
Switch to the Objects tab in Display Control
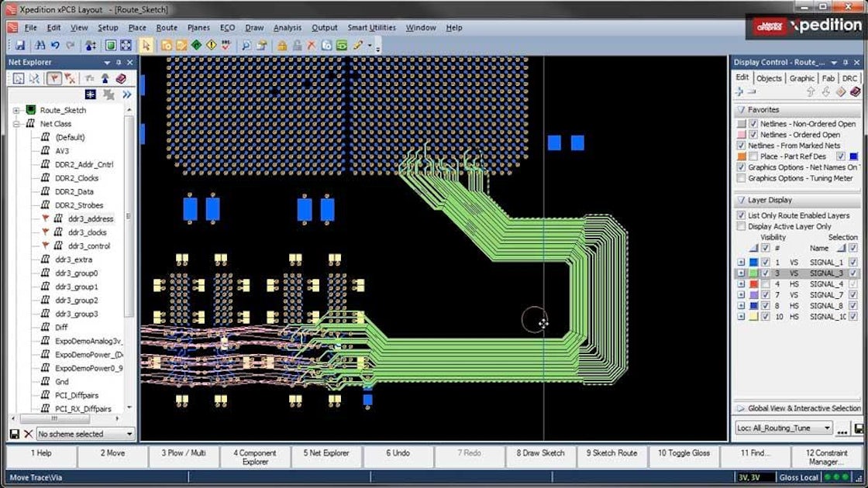coord(768,77)
